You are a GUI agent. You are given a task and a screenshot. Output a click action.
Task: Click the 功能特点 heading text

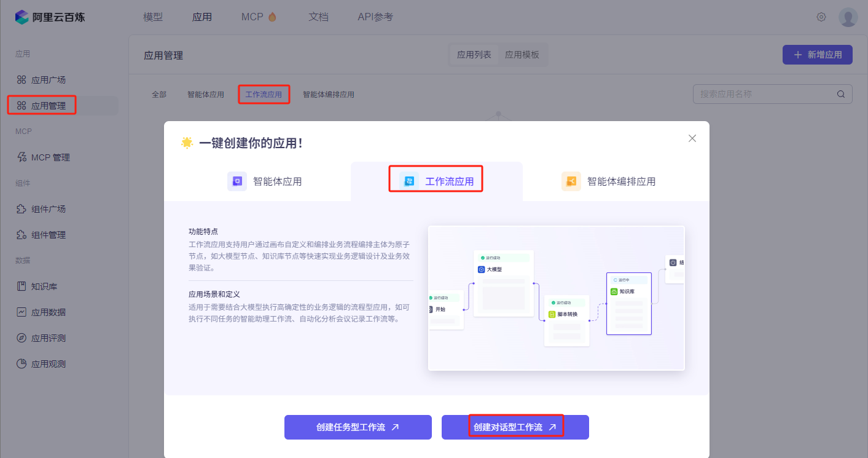click(x=203, y=232)
